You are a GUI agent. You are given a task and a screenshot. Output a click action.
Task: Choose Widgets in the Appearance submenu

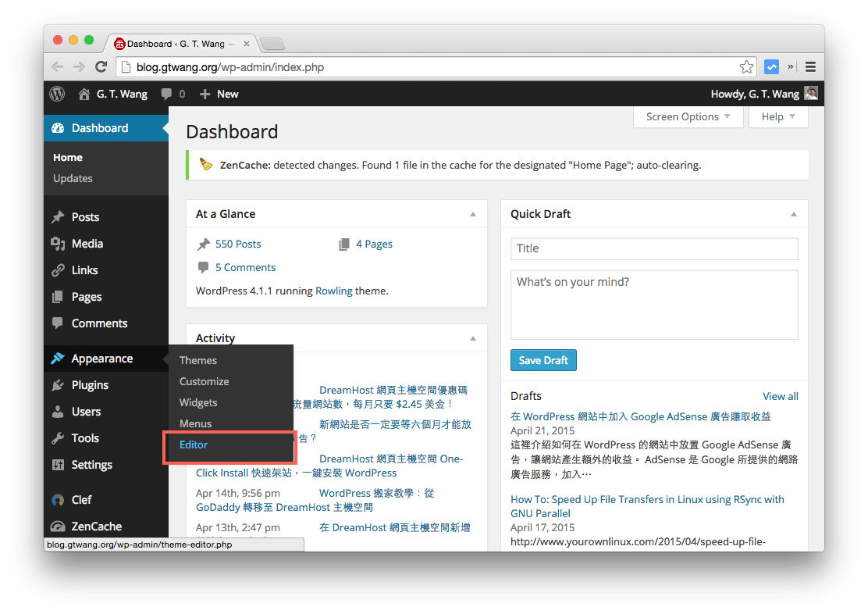pyautogui.click(x=198, y=402)
